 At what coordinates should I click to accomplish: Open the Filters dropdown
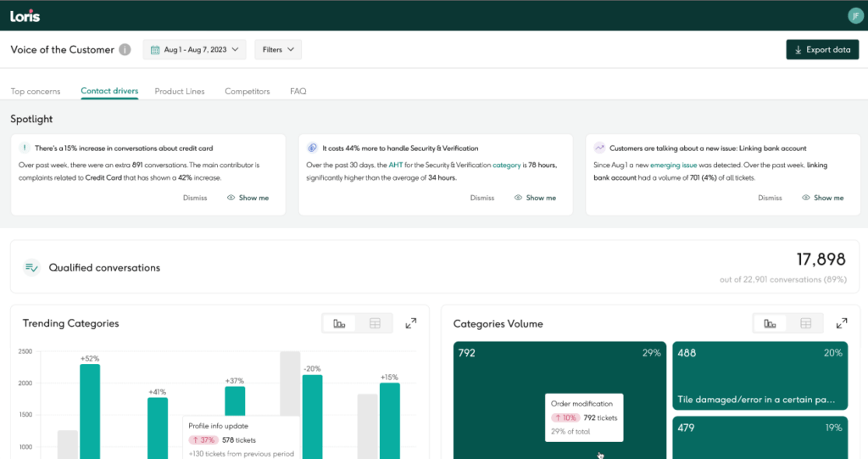click(x=278, y=50)
